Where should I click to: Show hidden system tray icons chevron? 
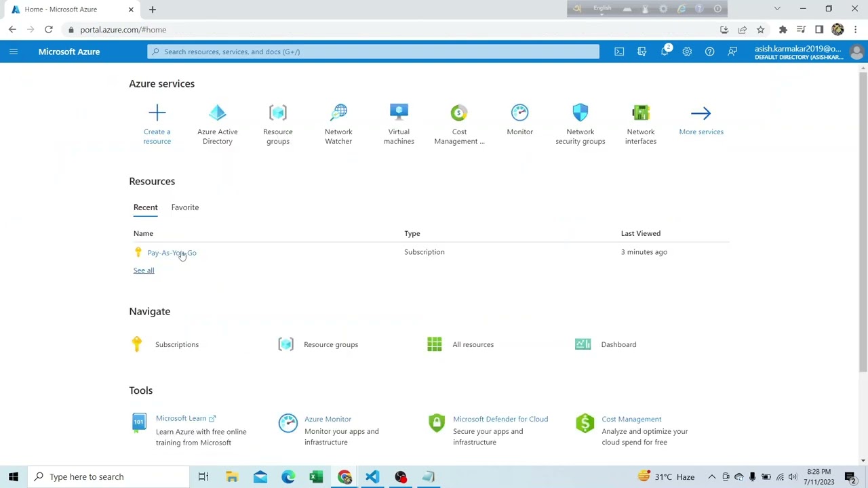click(711, 476)
